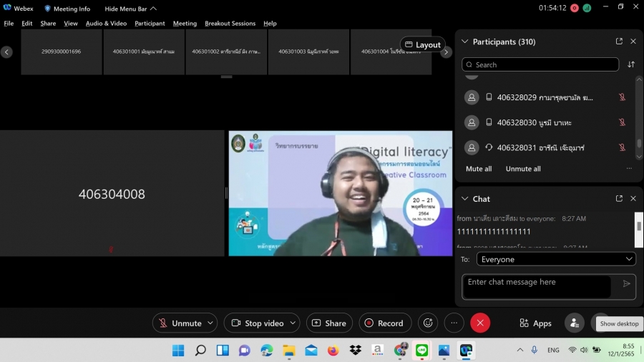Open LINE from the taskbar
644x362 pixels.
click(421, 351)
